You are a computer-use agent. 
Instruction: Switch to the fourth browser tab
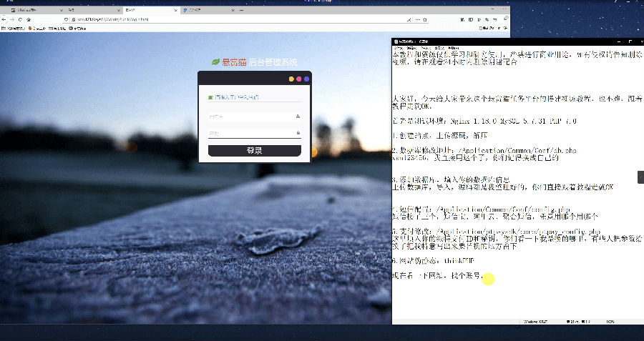[x=208, y=10]
